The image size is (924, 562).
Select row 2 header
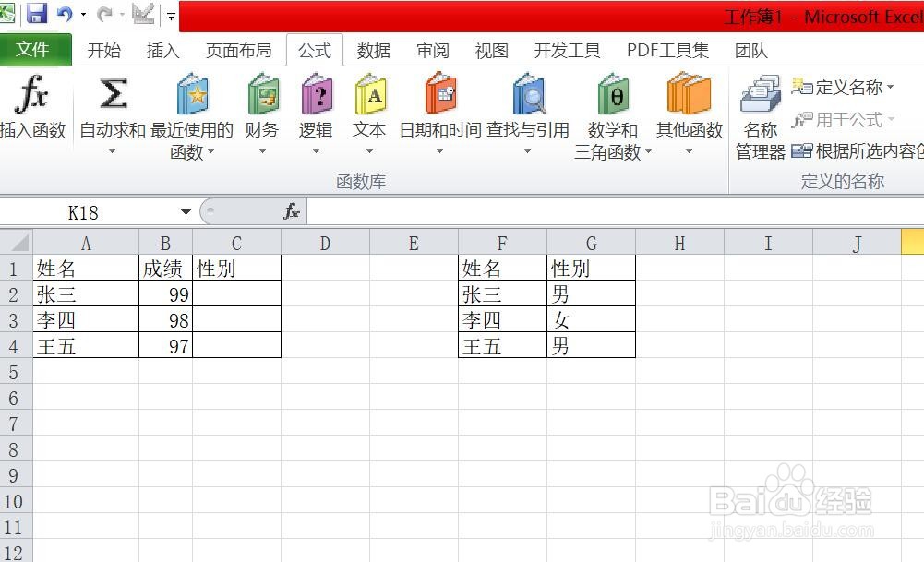(x=16, y=294)
